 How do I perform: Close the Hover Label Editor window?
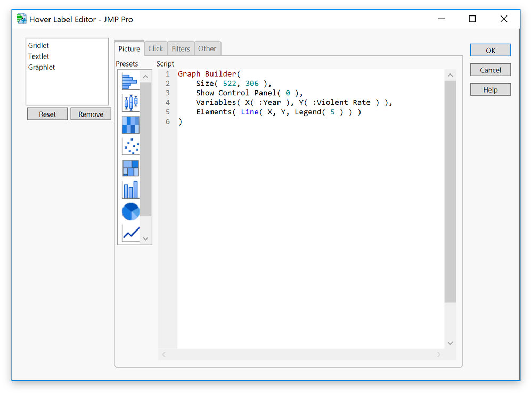pos(504,19)
